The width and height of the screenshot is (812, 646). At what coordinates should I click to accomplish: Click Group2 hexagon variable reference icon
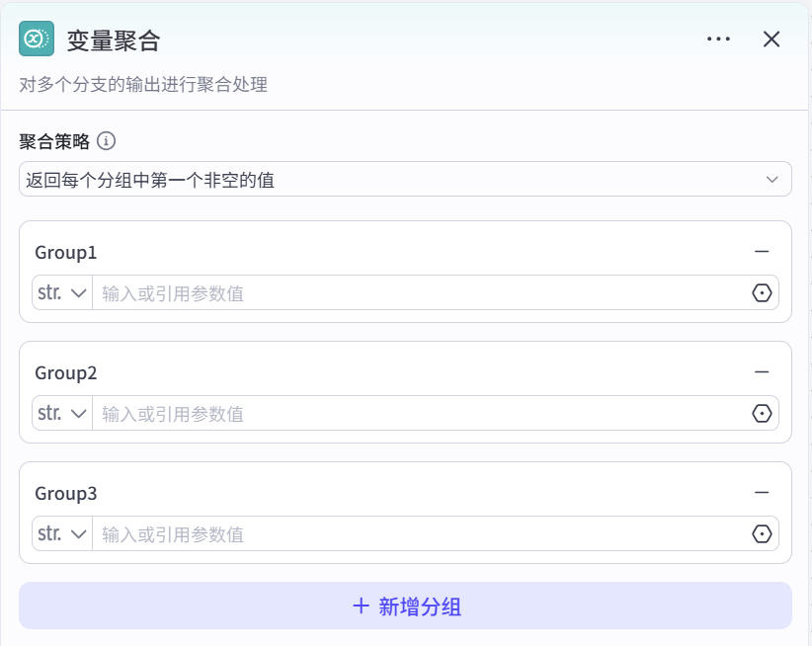pyautogui.click(x=762, y=414)
